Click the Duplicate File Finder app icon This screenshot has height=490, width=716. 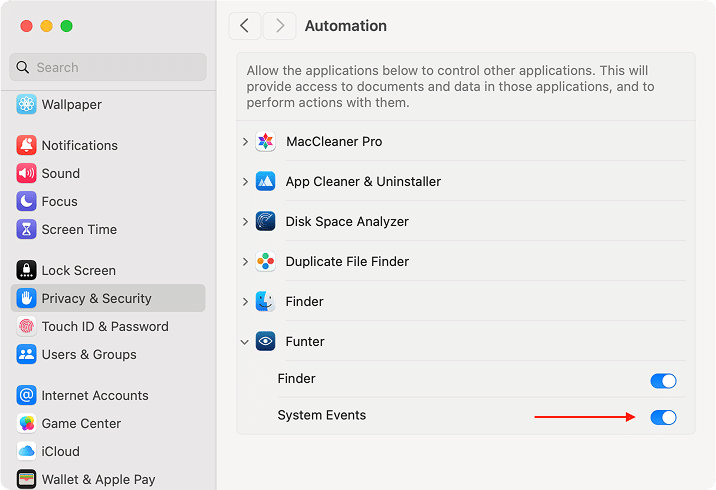pyautogui.click(x=265, y=262)
